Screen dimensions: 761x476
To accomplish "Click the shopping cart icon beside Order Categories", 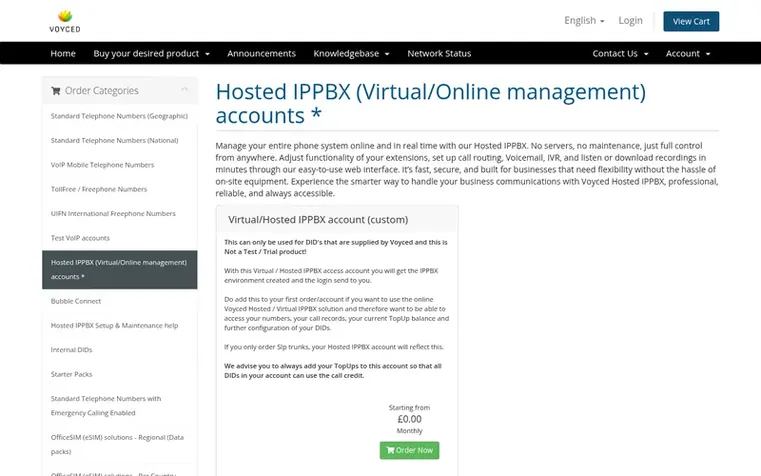I will (x=56, y=91).
